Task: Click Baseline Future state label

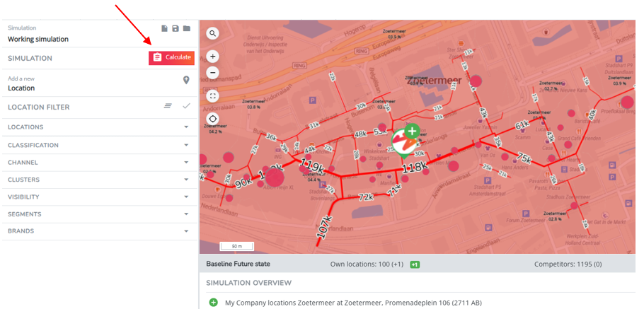Action: (x=238, y=264)
